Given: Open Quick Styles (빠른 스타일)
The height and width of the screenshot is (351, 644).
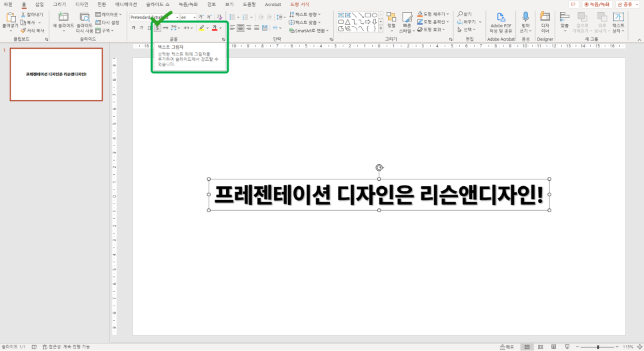Looking at the screenshot, I should 407,22.
